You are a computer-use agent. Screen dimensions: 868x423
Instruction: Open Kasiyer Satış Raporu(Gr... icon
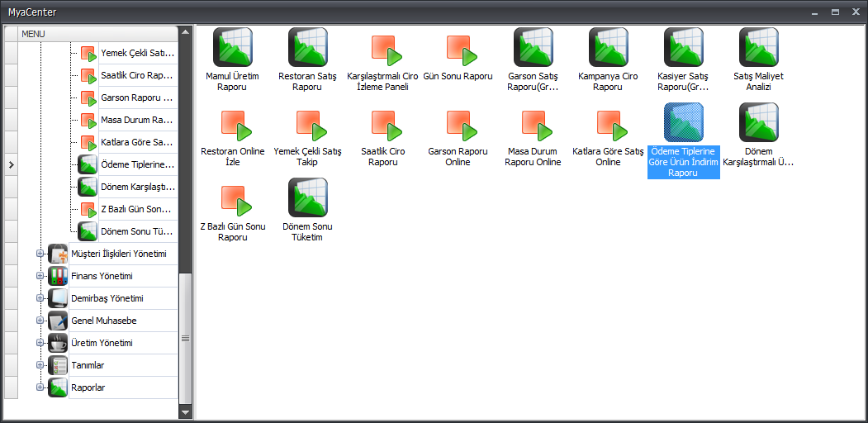(x=684, y=47)
